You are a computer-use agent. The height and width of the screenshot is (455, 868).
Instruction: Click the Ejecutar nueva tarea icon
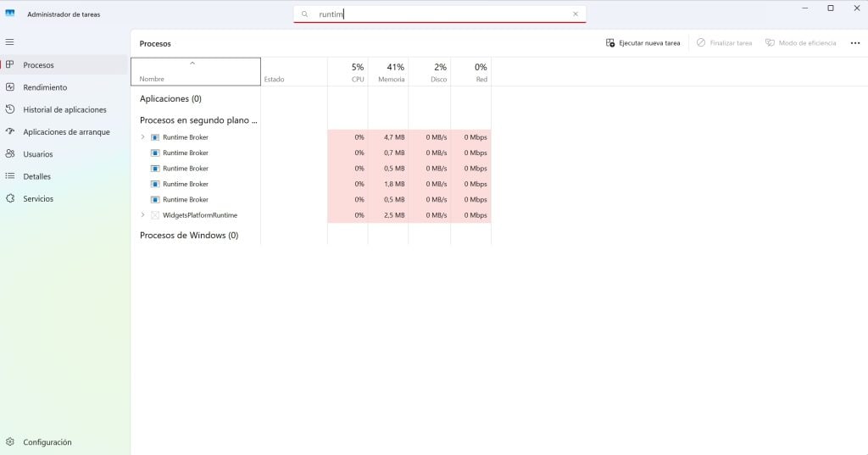[610, 42]
